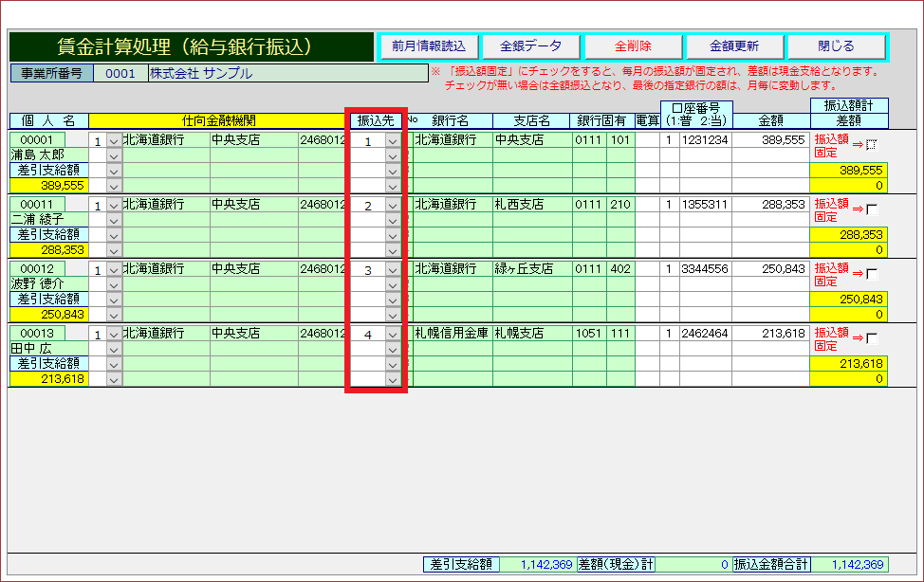Click the 金額 field showing 389,555
924x582 pixels.
point(769,140)
